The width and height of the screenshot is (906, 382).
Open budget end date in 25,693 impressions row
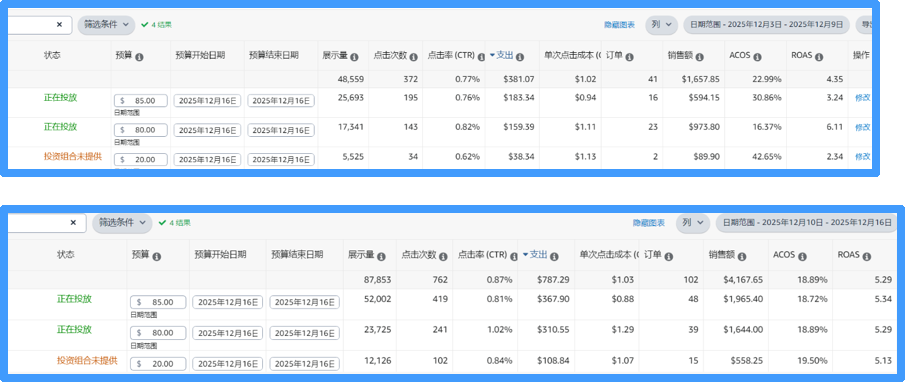pyautogui.click(x=281, y=101)
